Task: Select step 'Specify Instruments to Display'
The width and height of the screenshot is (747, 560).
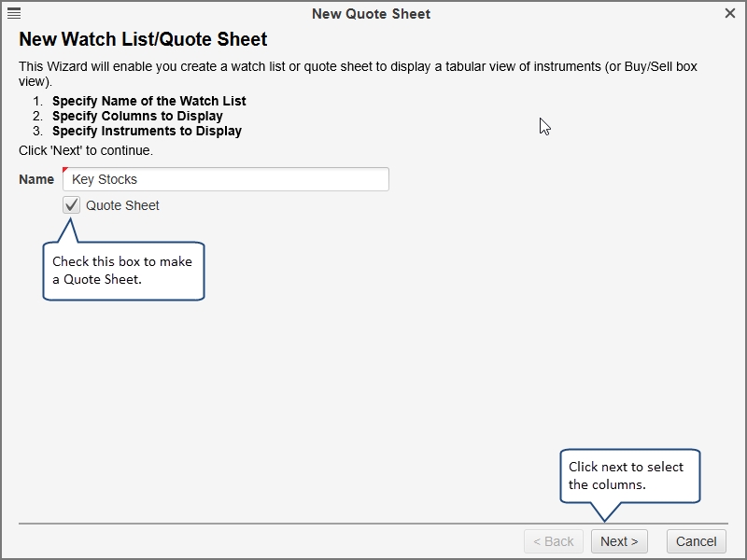Action: tap(147, 131)
